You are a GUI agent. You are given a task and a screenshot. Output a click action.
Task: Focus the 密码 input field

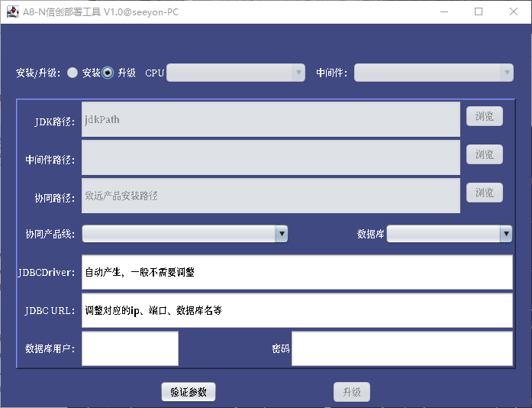402,348
